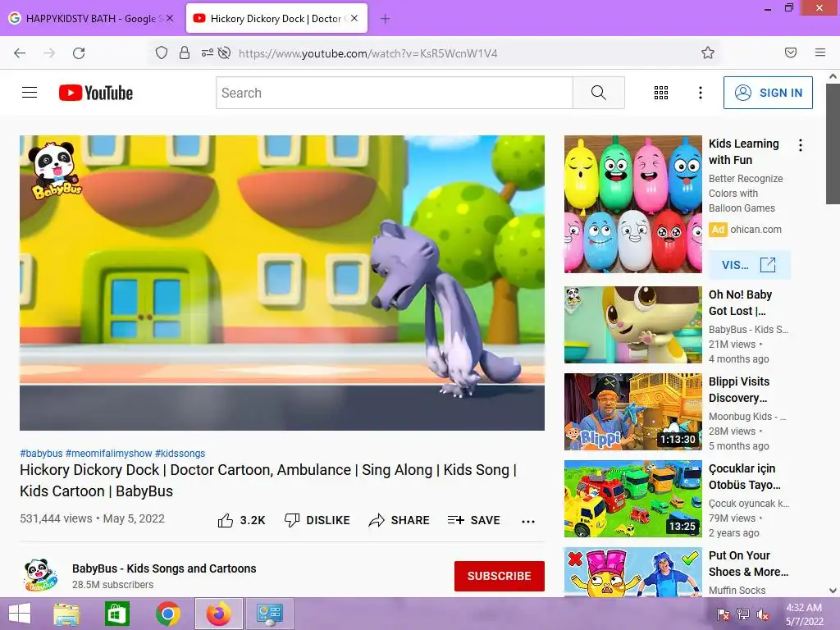Image resolution: width=840 pixels, height=630 pixels.
Task: Dislike the video
Action: (x=317, y=520)
